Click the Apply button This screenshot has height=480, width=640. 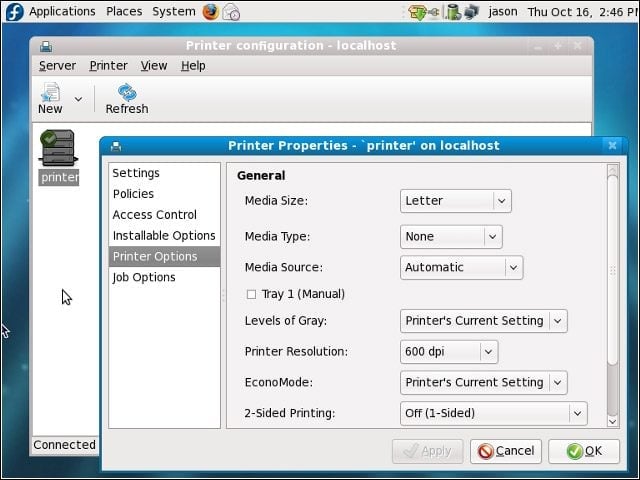tap(427, 451)
